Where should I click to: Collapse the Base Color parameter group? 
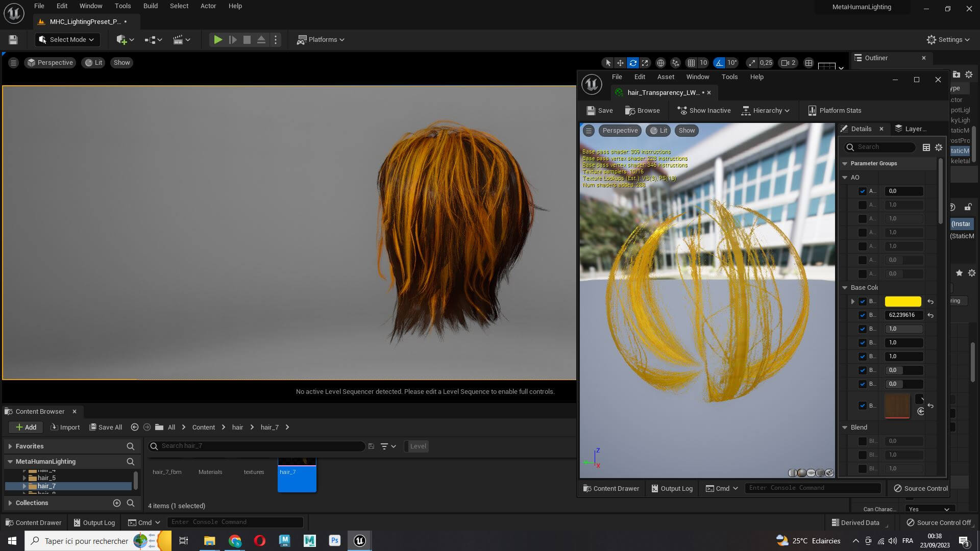tap(845, 288)
